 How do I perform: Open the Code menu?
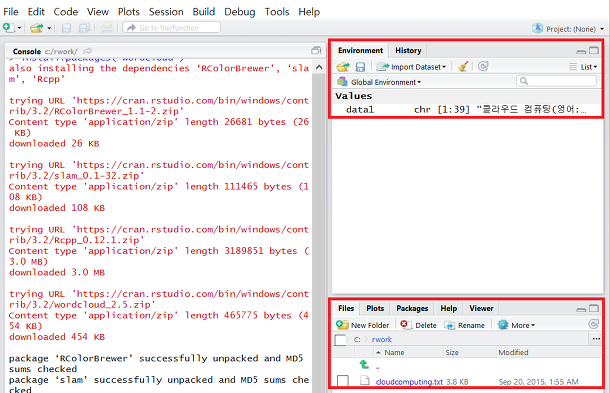click(x=66, y=12)
